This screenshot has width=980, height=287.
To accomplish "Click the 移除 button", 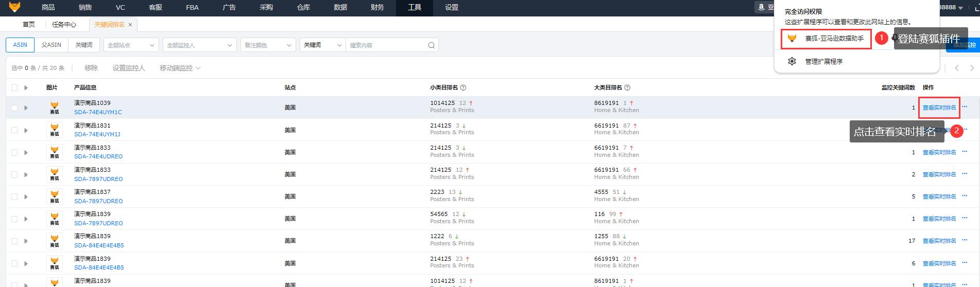I will click(x=91, y=68).
